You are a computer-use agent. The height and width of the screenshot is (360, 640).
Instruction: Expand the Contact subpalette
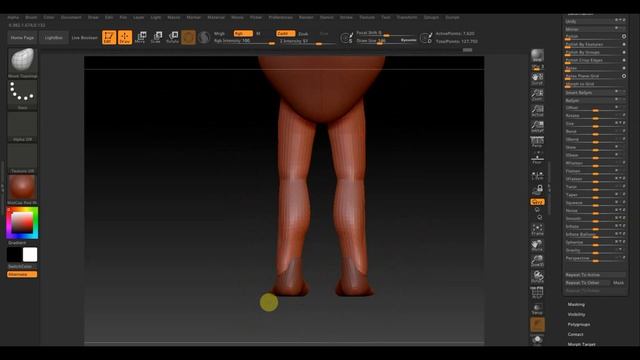point(576,334)
